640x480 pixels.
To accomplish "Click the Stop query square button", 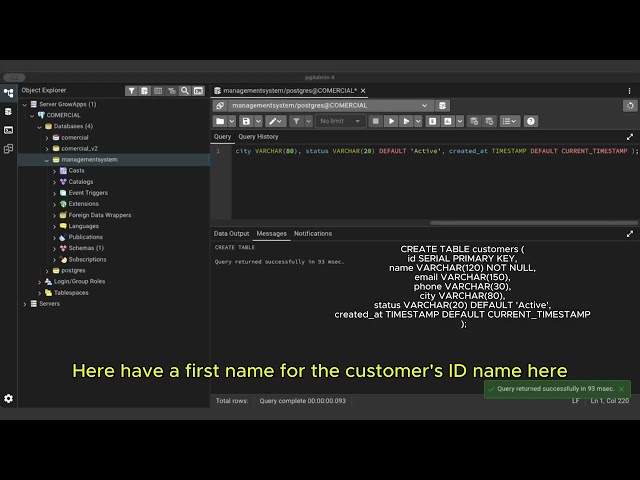I will tap(376, 121).
